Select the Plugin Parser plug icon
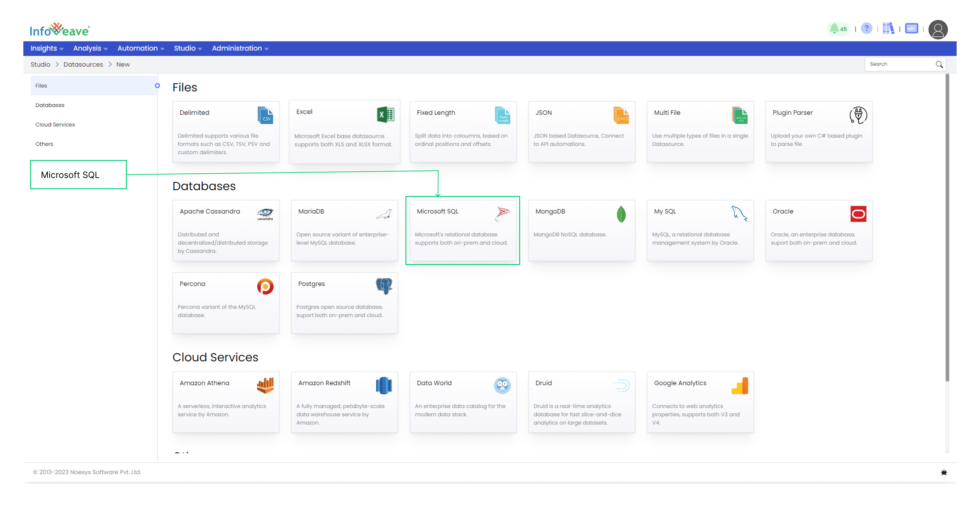This screenshot has height=515, width=980. pyautogui.click(x=858, y=115)
